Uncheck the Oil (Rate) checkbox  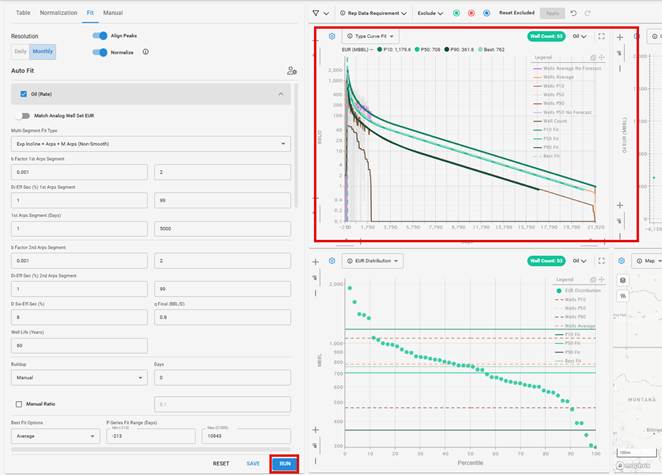click(24, 93)
